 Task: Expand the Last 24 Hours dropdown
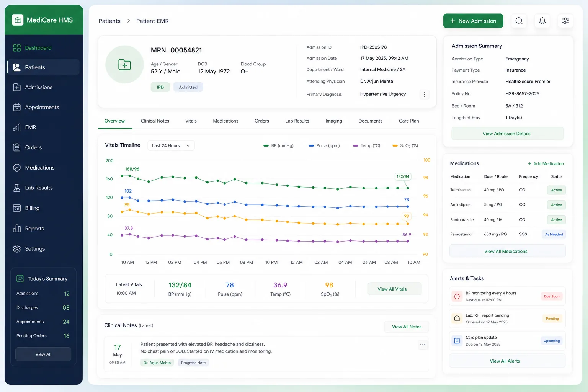click(171, 146)
